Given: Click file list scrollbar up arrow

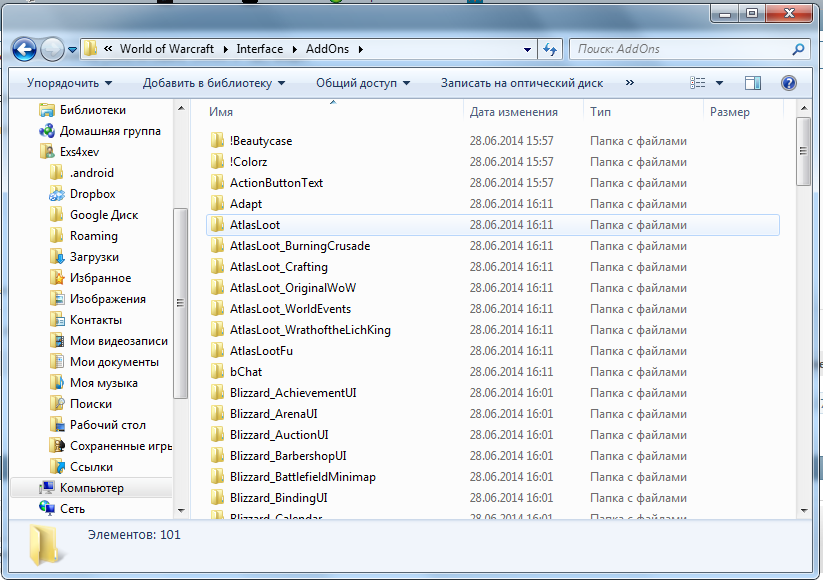Looking at the screenshot, I should (x=804, y=109).
